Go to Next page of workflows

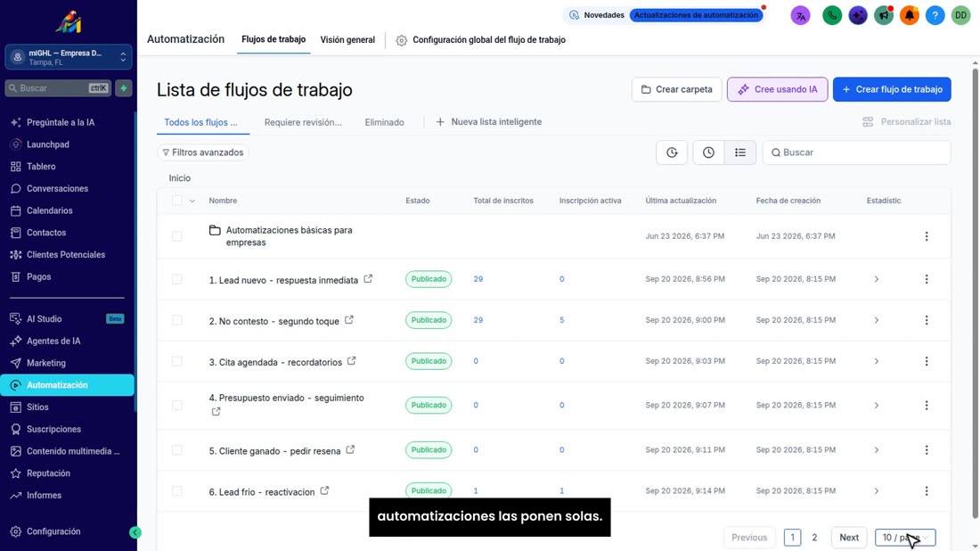tap(849, 538)
